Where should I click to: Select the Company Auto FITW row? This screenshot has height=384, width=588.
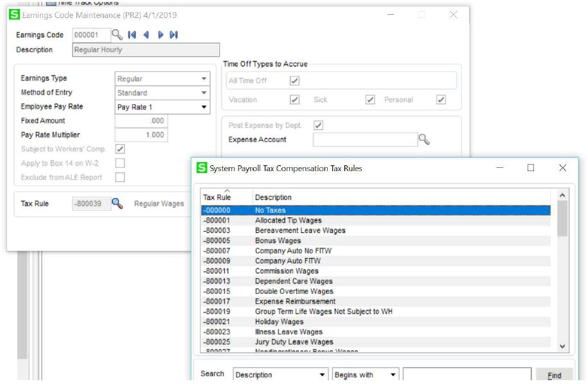pyautogui.click(x=376, y=261)
